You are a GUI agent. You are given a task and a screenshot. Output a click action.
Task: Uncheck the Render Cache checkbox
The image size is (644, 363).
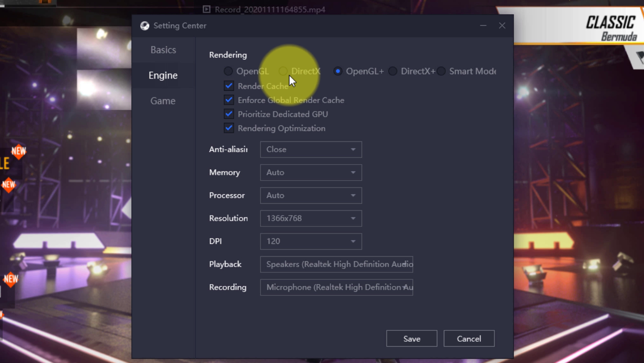point(229,86)
